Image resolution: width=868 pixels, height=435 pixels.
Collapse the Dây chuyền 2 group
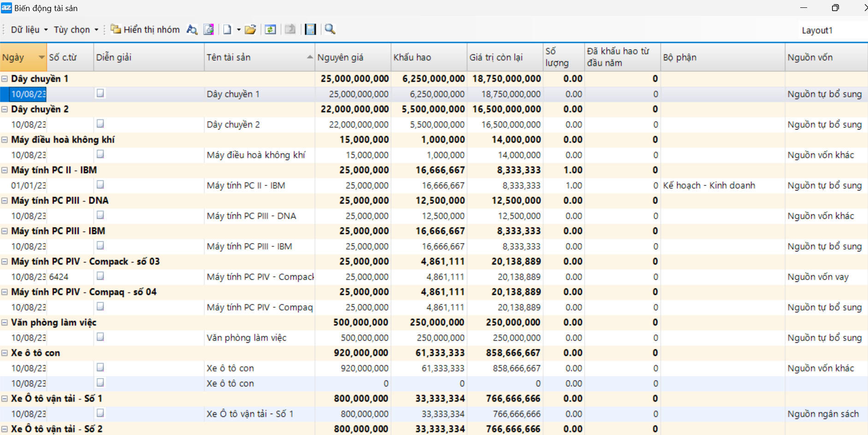[5, 109]
